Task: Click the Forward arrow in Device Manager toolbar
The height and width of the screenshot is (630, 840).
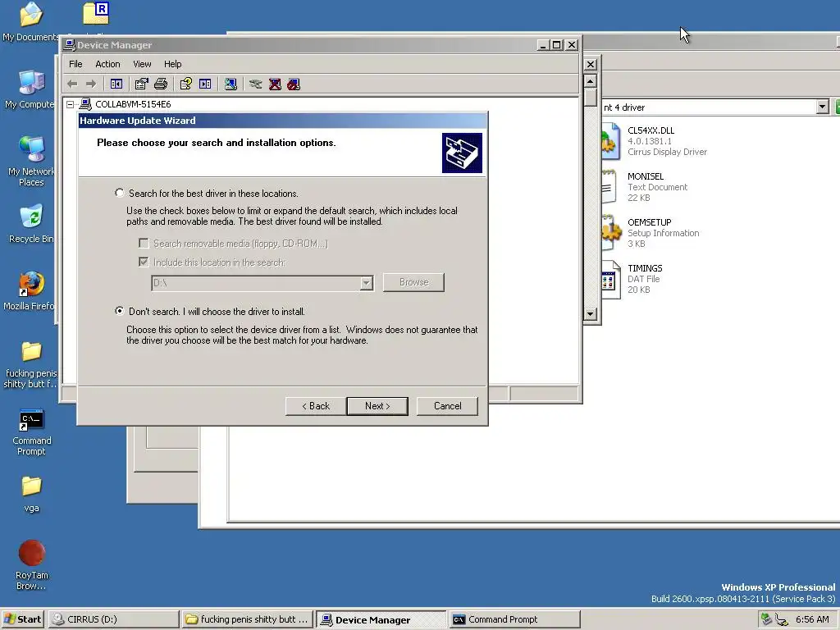Action: (91, 84)
